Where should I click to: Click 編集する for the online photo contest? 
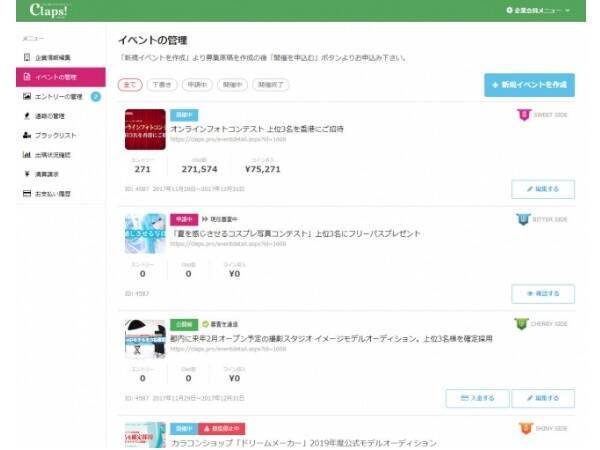coord(543,189)
